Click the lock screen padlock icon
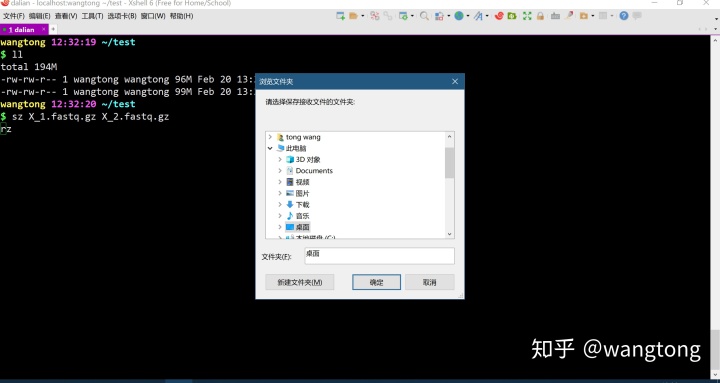This screenshot has height=383, width=720. [540, 16]
